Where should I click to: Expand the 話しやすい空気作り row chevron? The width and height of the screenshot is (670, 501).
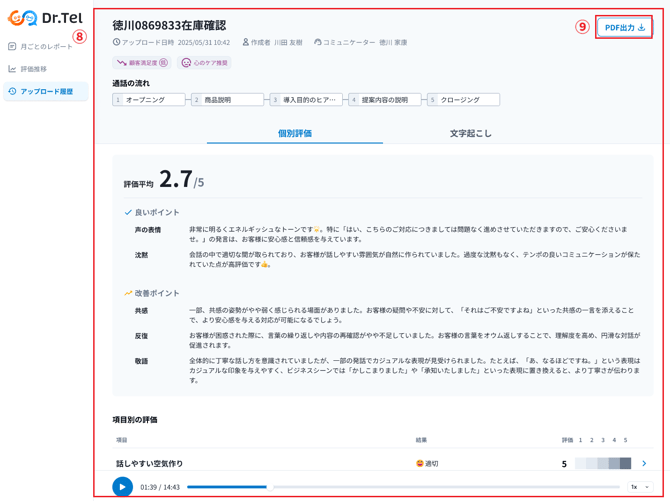pos(644,463)
